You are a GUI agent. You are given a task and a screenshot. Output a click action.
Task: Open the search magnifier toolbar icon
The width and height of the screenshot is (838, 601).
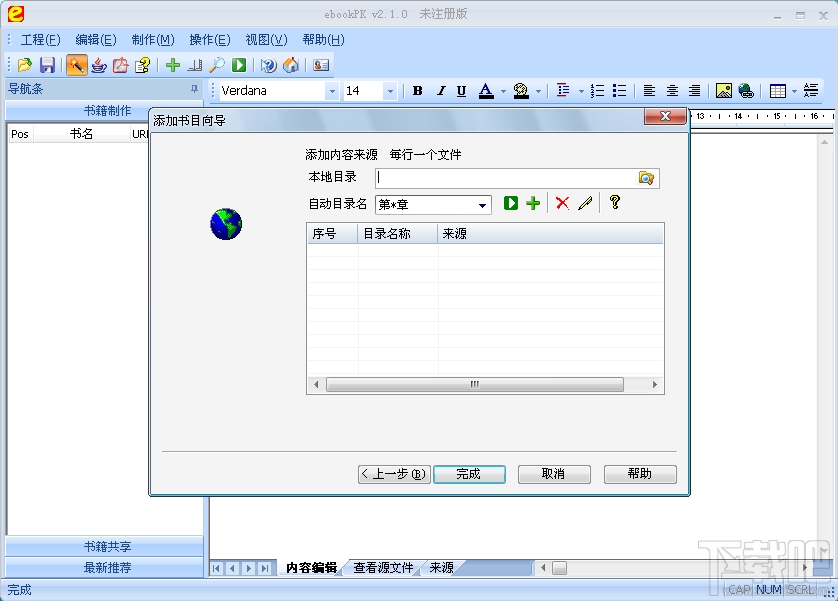tap(217, 65)
